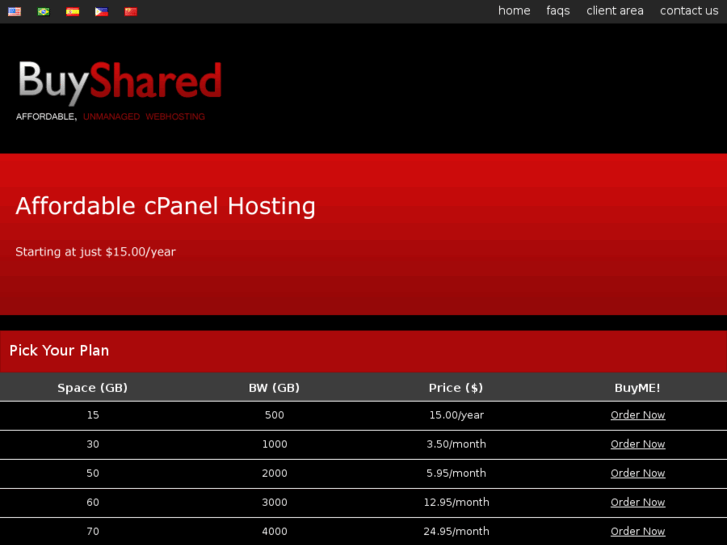727x545 pixels.
Task: Click the 50 space cell
Action: tap(93, 474)
